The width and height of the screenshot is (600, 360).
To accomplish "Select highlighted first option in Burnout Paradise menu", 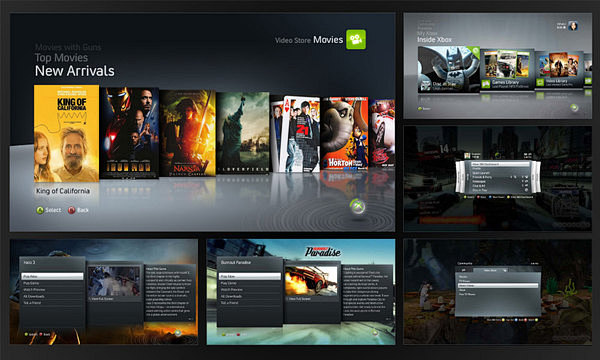I will coord(249,276).
